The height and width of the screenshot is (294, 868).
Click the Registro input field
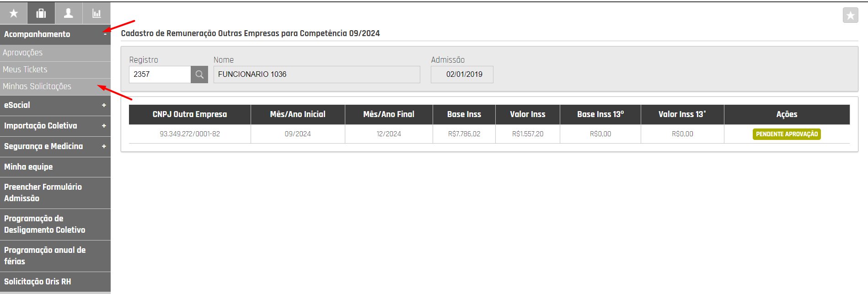pyautogui.click(x=160, y=75)
